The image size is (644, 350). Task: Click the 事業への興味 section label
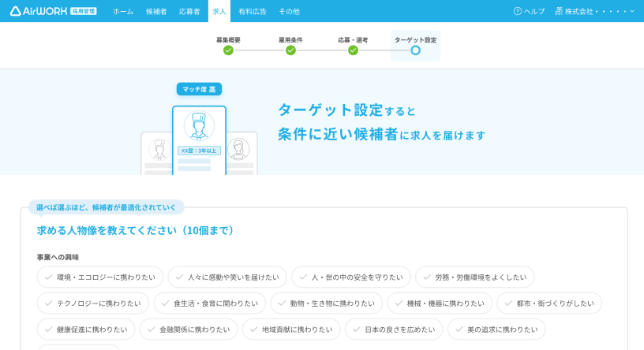click(58, 257)
